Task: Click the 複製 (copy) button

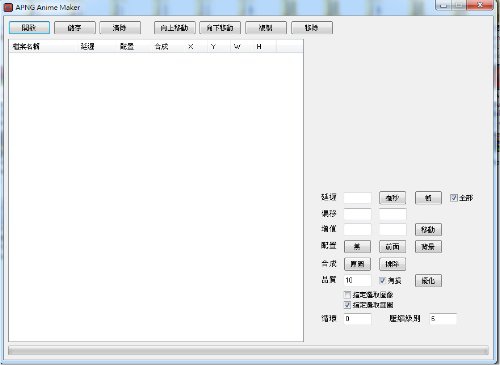Action: (266, 28)
